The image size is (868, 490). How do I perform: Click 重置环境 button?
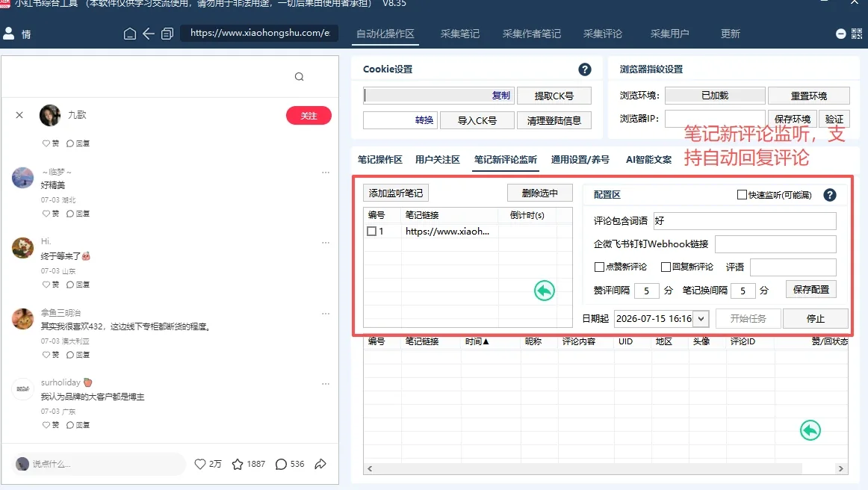[809, 96]
